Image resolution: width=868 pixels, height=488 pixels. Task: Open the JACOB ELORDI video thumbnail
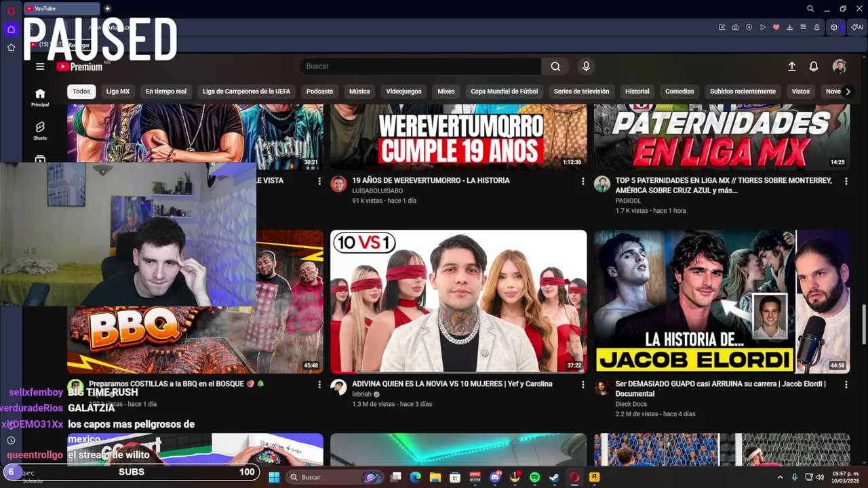pyautogui.click(x=722, y=302)
